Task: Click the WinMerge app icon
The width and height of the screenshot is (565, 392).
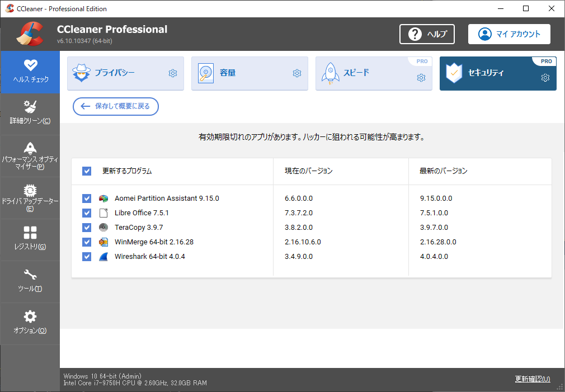Action: pos(103,242)
